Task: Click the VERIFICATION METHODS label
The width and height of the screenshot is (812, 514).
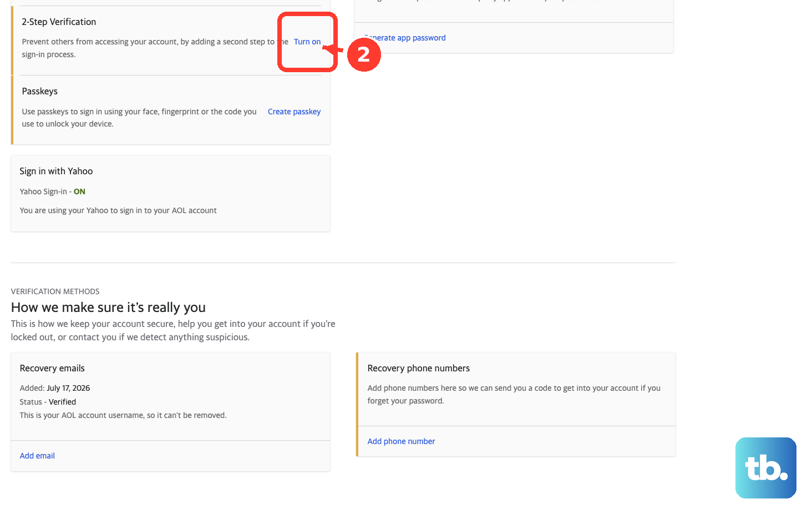Action: [55, 291]
